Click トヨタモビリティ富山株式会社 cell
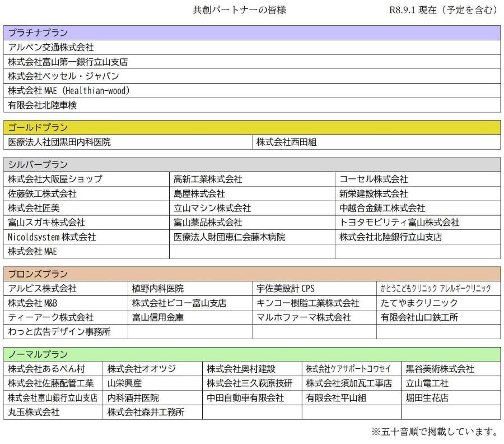This screenshot has height=444, width=504. coord(418,223)
